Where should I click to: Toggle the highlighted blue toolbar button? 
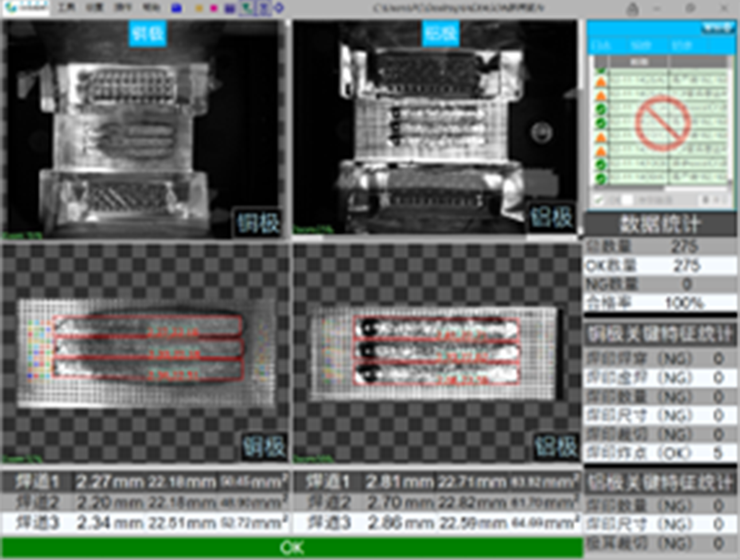[x=263, y=8]
